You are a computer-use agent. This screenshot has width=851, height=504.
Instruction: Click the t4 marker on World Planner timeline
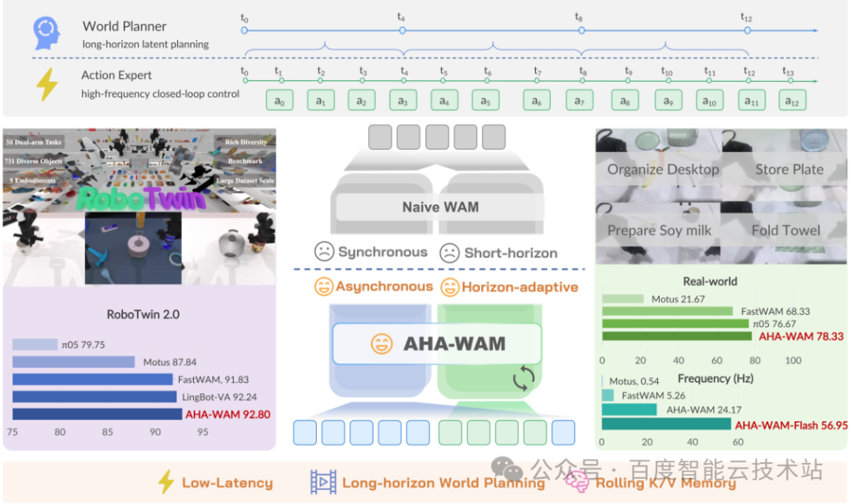(402, 31)
